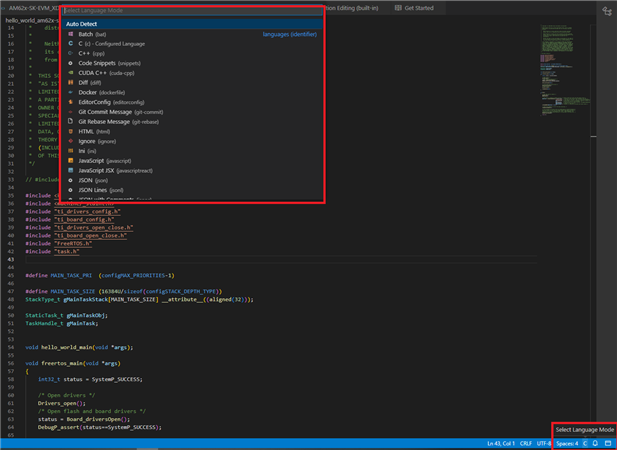This screenshot has width=617, height=450.
Task: Click the Batch file type icon
Action: [x=70, y=34]
